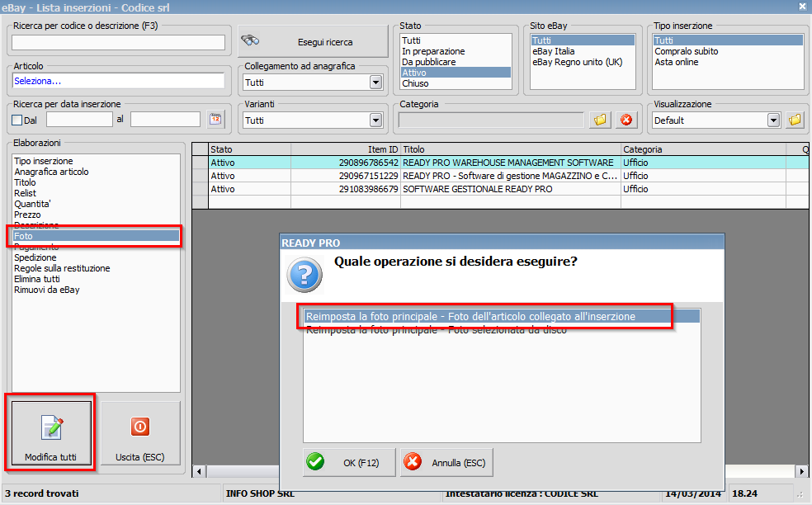The width and height of the screenshot is (812, 505).
Task: Click the scroll right arrow of the grid
Action: (801, 471)
